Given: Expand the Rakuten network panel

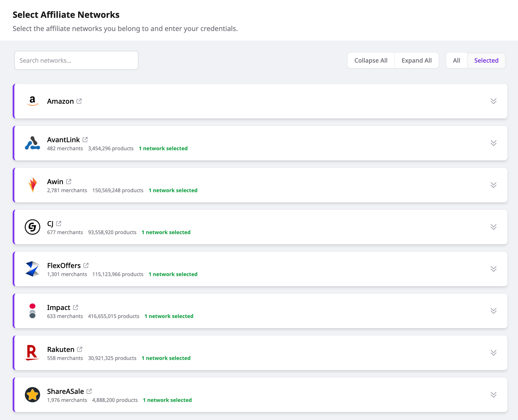Looking at the screenshot, I should [494, 353].
